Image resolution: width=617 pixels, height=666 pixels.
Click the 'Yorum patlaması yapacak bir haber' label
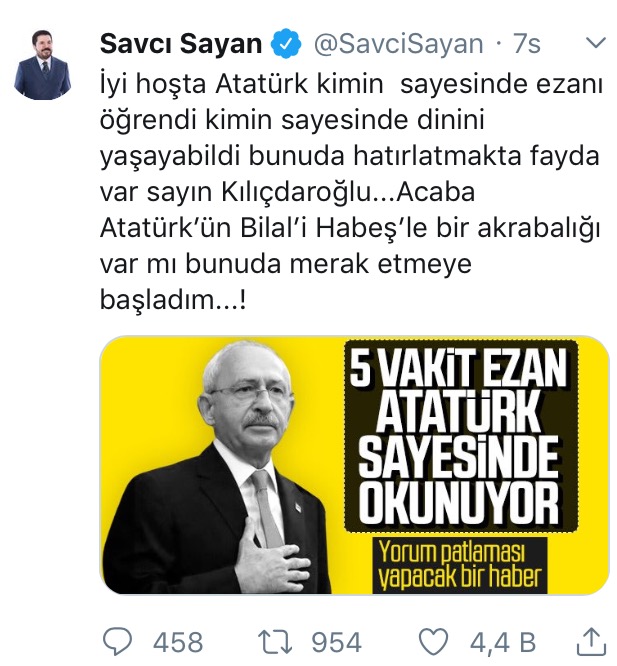[460, 565]
